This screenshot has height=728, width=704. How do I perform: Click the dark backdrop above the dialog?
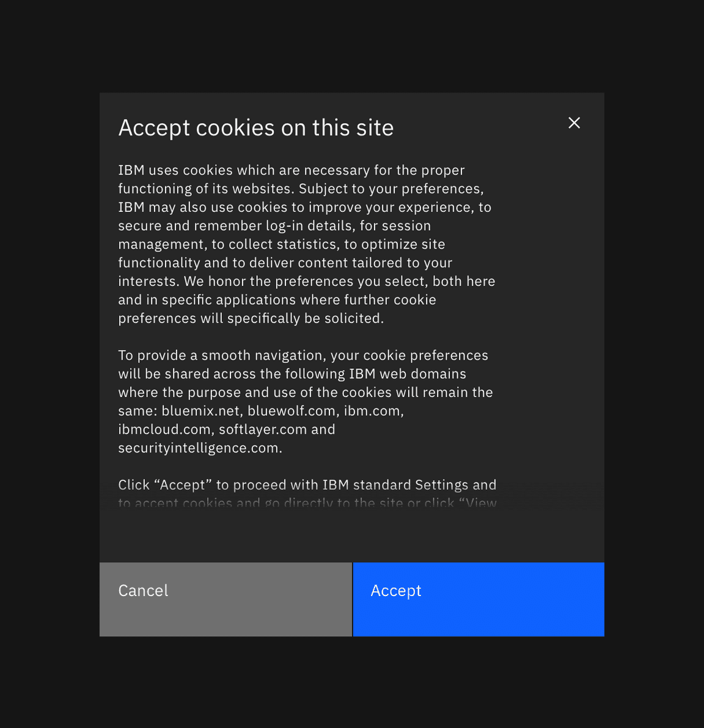pyautogui.click(x=352, y=46)
